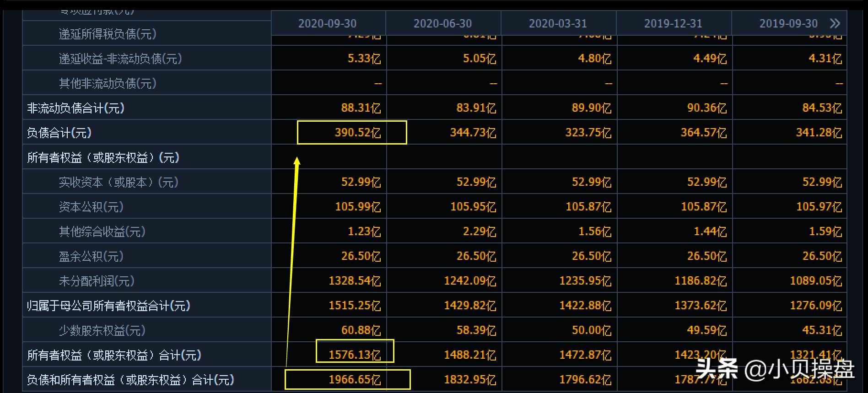Click the 1515.25亿 parent equity value
Screen dimensions: 868x393
(x=355, y=306)
